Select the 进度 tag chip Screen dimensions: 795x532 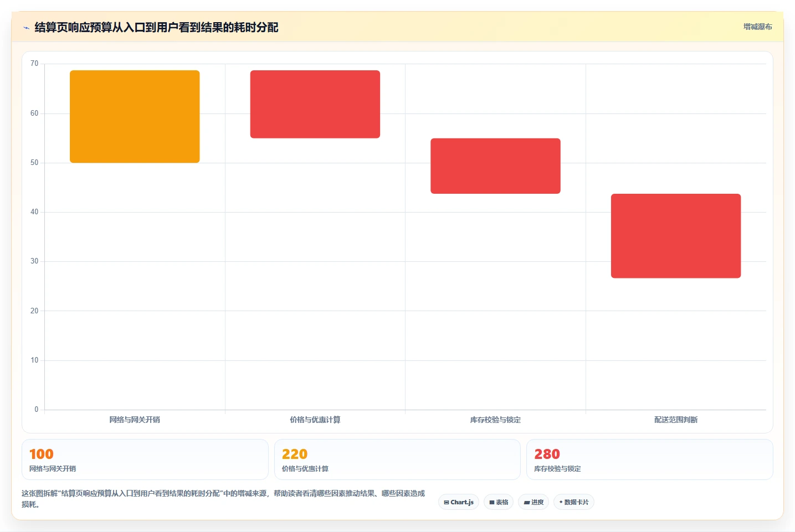point(534,502)
